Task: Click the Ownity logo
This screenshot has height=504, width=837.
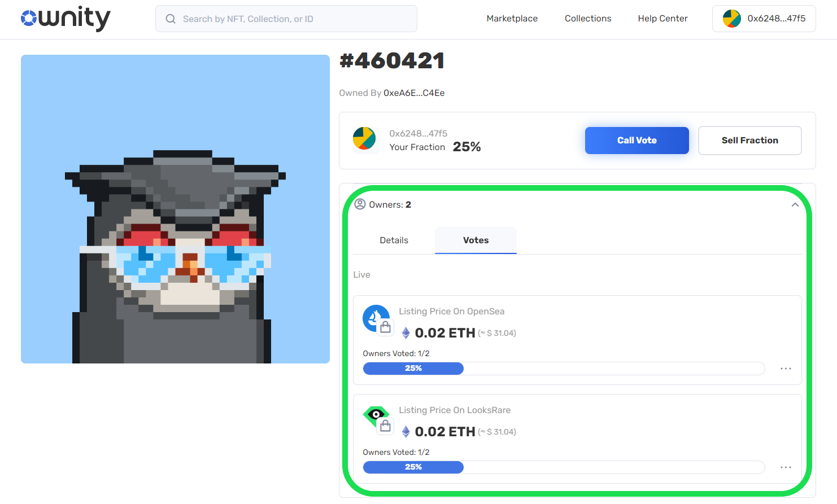Action: (66, 19)
